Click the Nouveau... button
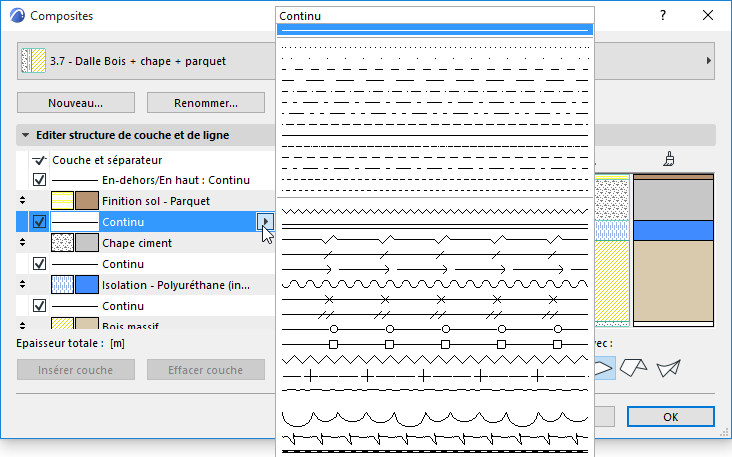Viewport: 732px width, 457px height. pos(76,103)
